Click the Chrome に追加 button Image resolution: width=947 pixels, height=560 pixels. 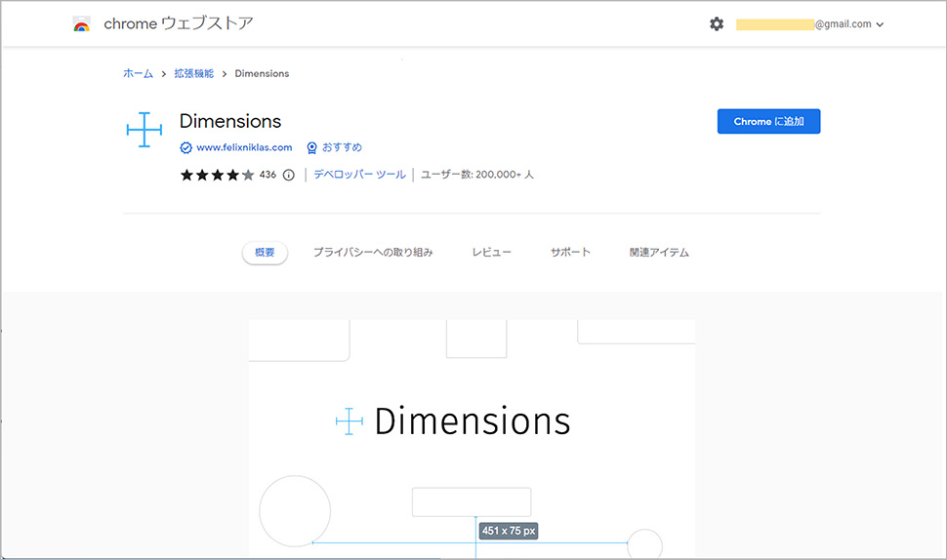[x=768, y=121]
